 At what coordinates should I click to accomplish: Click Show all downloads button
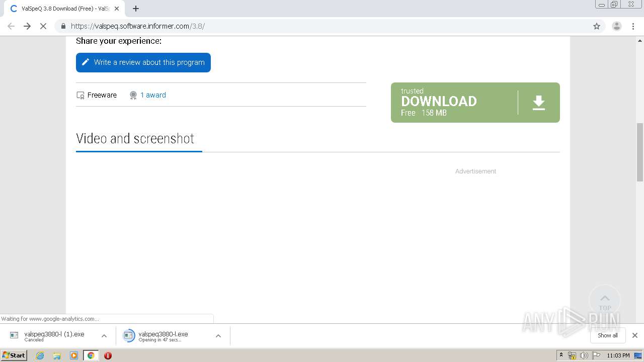click(x=608, y=335)
